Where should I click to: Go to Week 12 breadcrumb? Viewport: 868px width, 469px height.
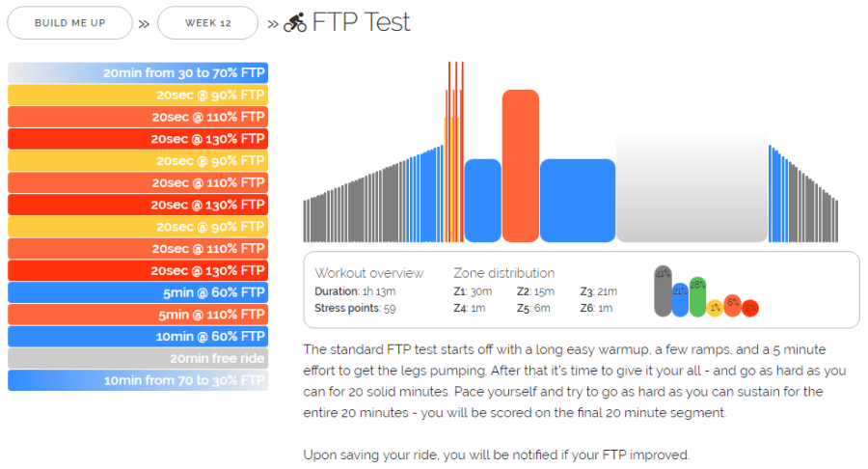point(207,22)
